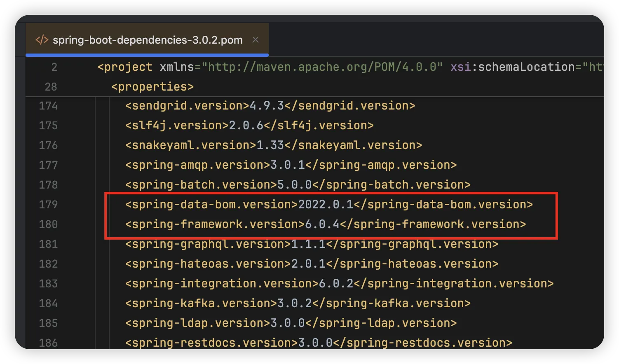The image size is (619, 364).
Task: Close the spring-boot-dependencies-3.0.2.pom tab
Action: pyautogui.click(x=256, y=40)
